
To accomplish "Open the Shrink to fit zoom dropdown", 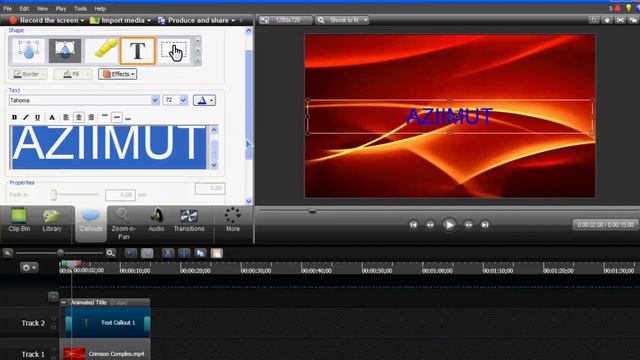I will (x=342, y=20).
